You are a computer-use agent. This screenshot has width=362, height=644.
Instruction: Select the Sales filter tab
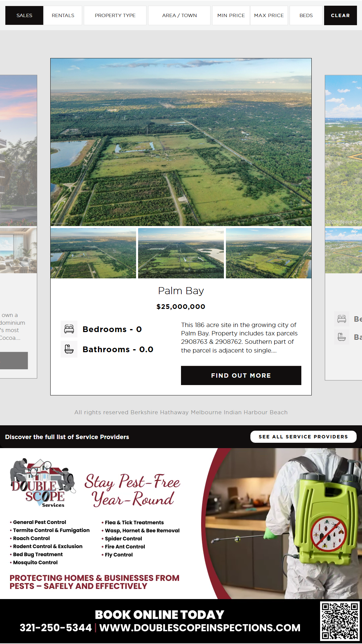(x=24, y=15)
